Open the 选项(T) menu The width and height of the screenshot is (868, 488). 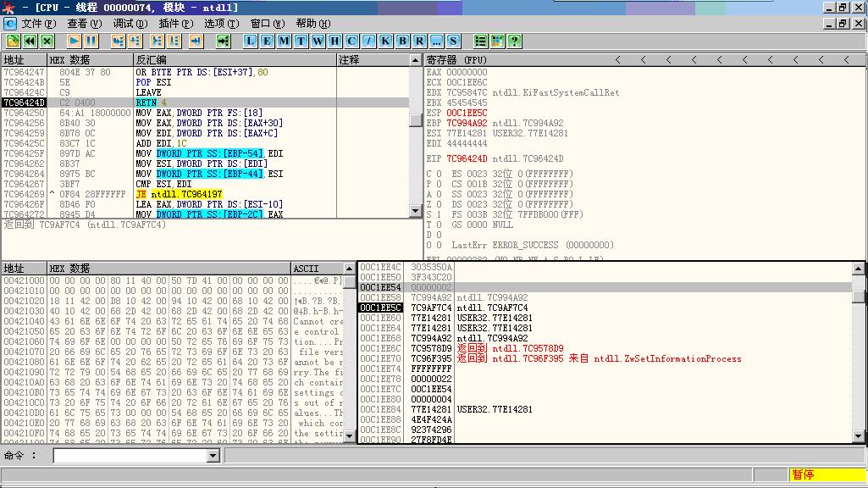(x=221, y=23)
